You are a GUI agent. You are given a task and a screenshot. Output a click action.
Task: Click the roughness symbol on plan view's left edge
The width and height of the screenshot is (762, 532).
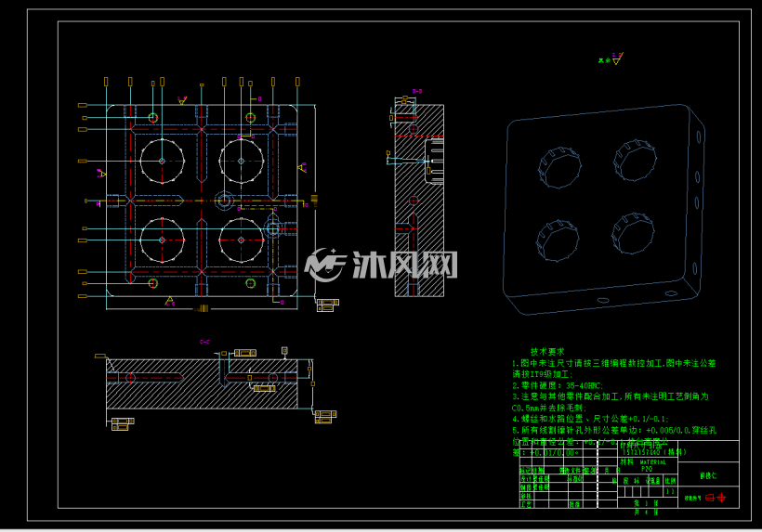(x=101, y=174)
